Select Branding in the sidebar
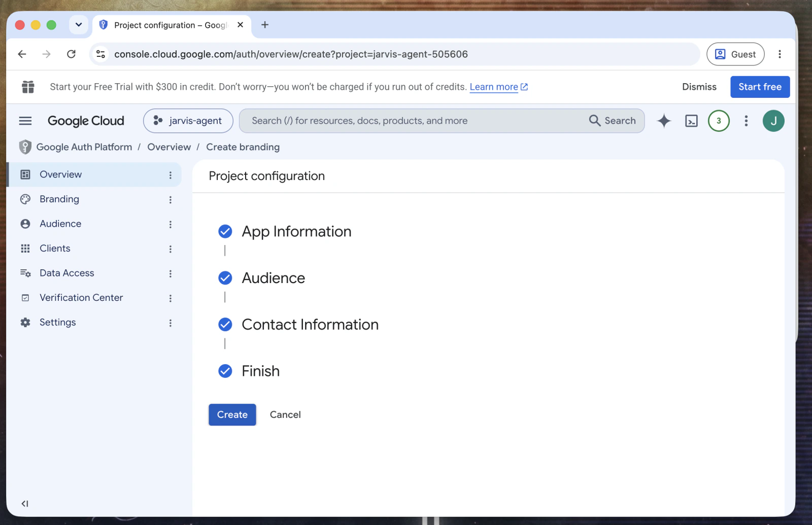 (94, 199)
